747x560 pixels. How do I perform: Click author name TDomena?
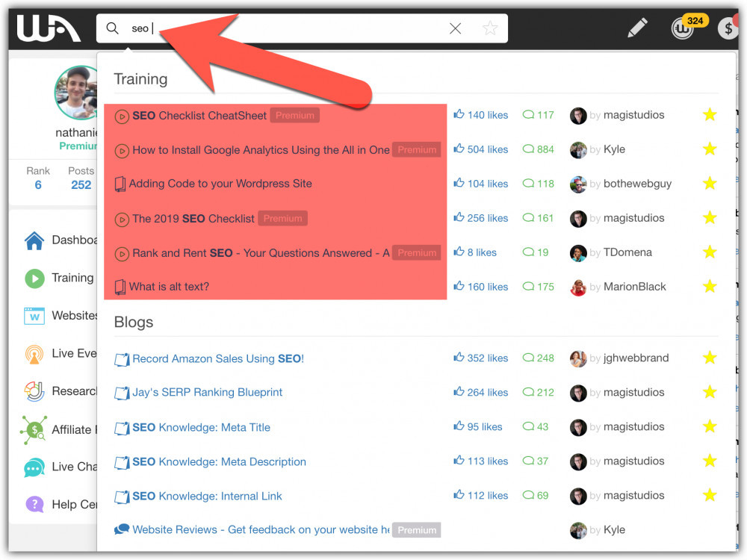coord(627,252)
